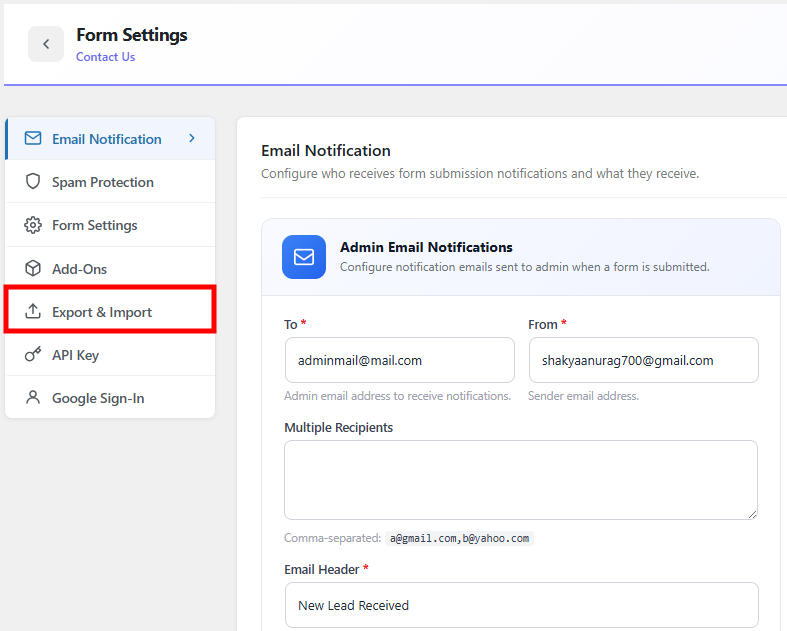
Task: Focus the To email address field
Action: [399, 360]
